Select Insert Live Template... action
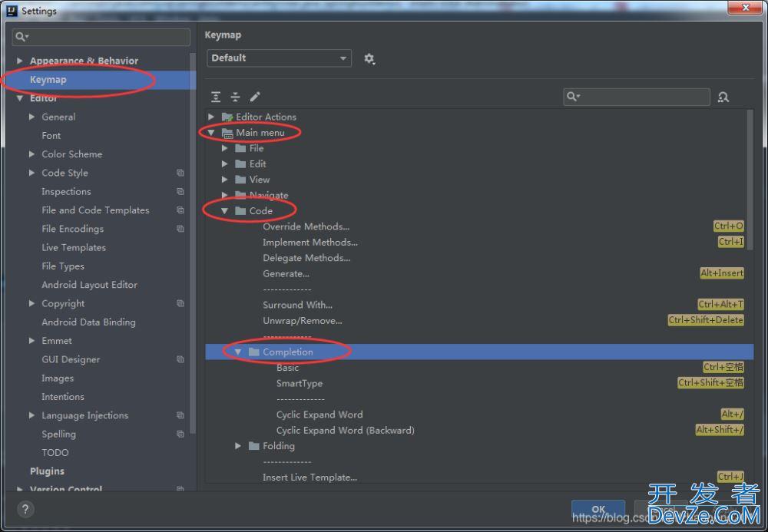This screenshot has width=768, height=532. click(310, 477)
